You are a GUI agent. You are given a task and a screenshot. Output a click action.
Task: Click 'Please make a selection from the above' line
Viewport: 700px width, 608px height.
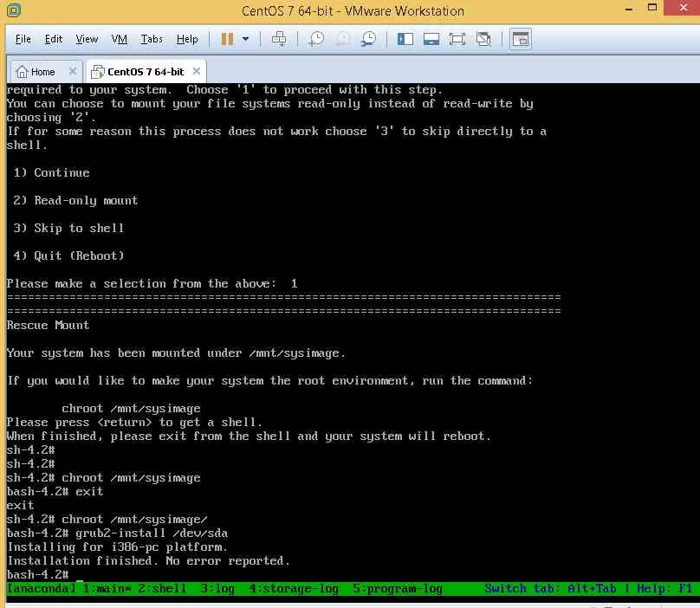click(152, 283)
